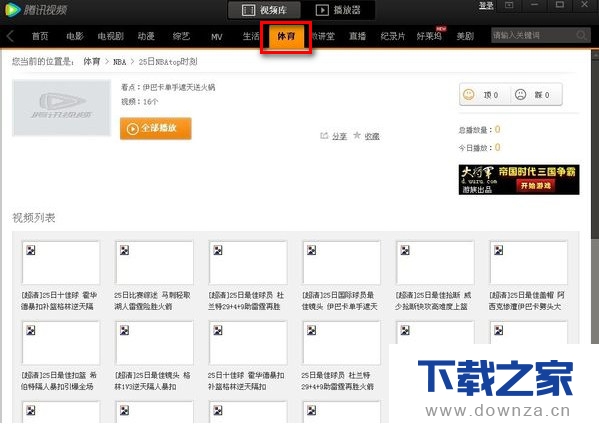The height and width of the screenshot is (429, 599).
Task: Click 开始游戏 in the game advertisement banner
Action: click(x=536, y=186)
